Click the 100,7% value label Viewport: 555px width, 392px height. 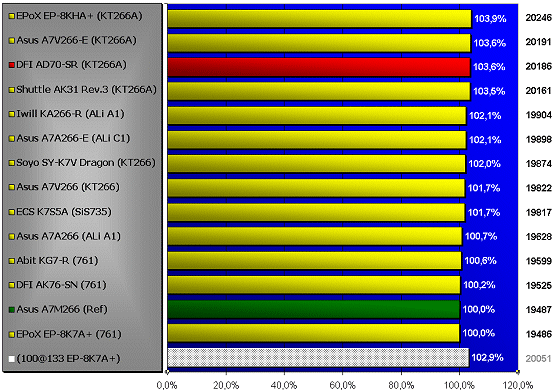coord(481,236)
